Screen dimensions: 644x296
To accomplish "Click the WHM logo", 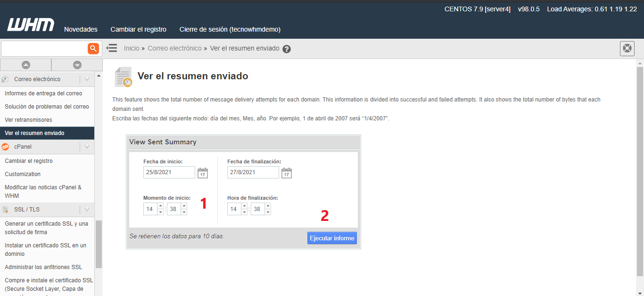I will (31, 25).
